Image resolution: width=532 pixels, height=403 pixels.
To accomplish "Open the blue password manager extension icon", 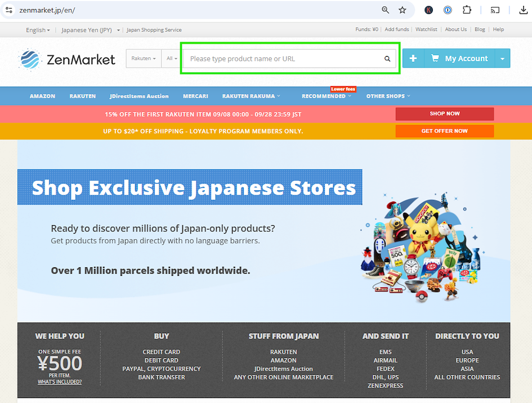I will pyautogui.click(x=448, y=10).
